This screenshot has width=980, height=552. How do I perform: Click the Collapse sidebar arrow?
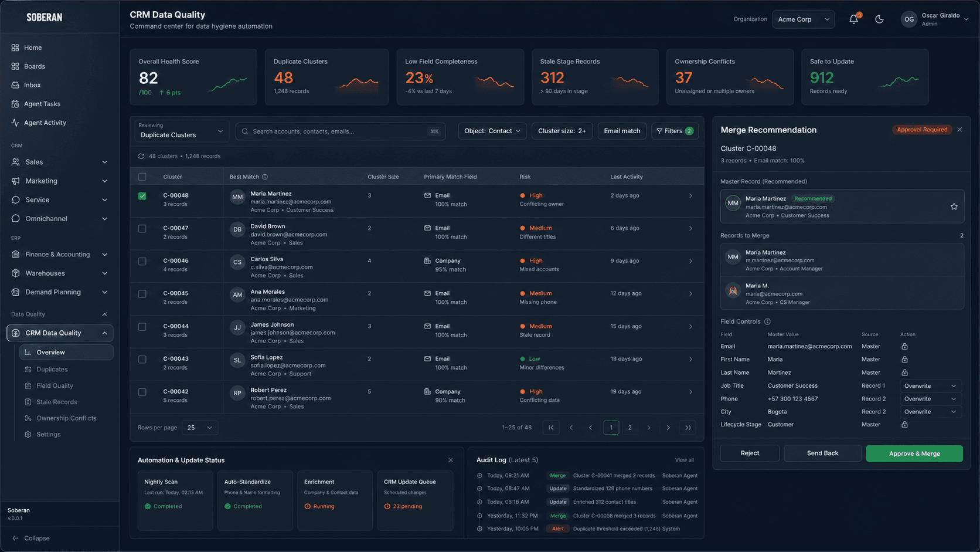point(15,539)
